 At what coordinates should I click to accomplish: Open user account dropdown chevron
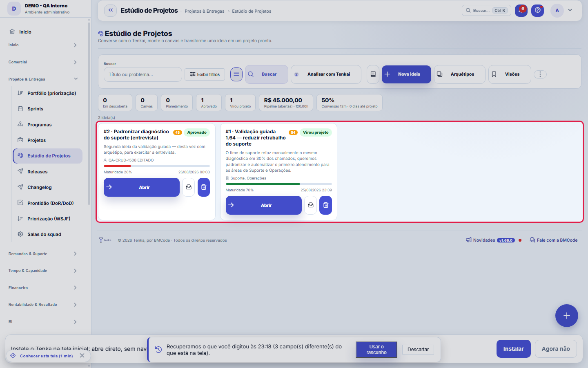tap(570, 10)
